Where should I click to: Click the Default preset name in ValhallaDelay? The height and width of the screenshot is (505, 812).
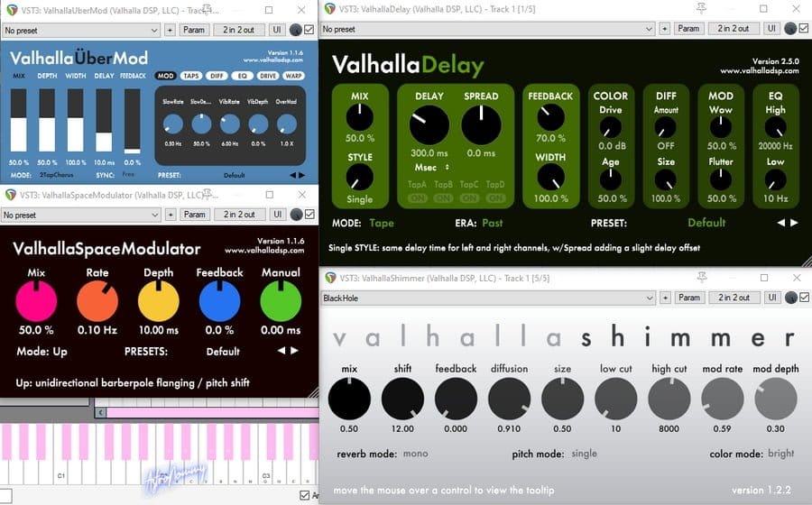tap(706, 223)
